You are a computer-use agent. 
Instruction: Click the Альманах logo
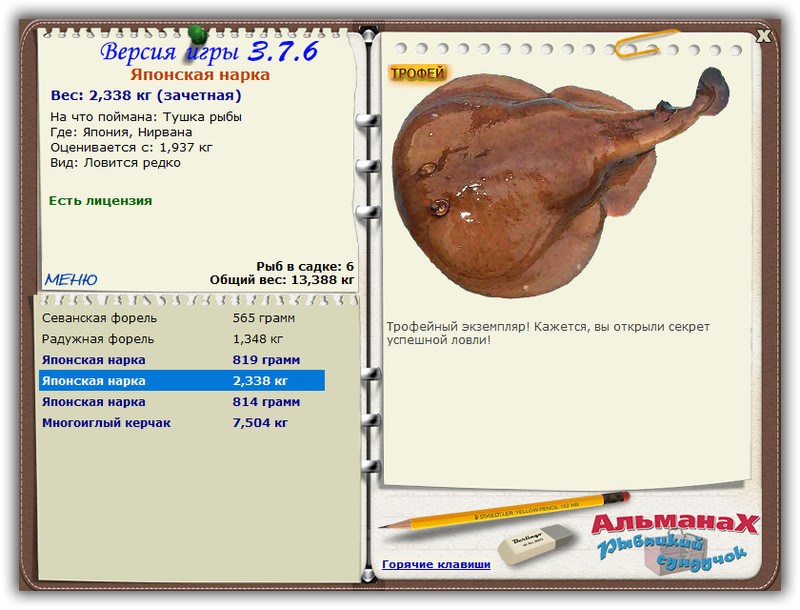pos(674,524)
